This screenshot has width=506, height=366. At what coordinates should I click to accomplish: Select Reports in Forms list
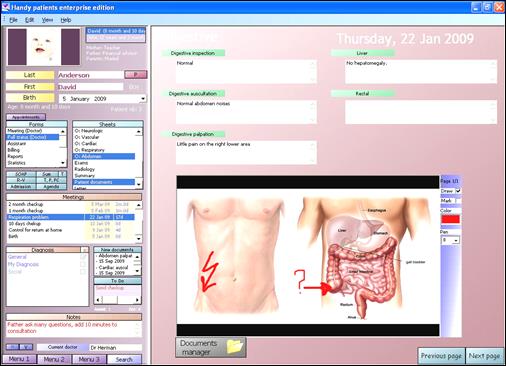(33, 156)
